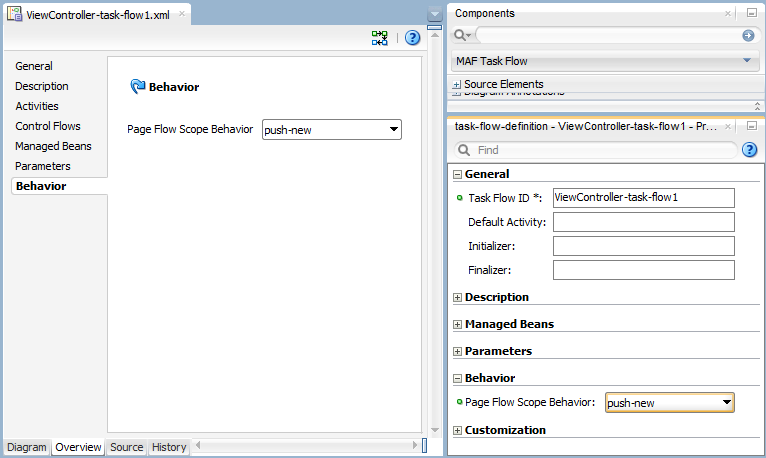This screenshot has width=766, height=458.
Task: Select Behavior in the overview navigation
Action: pyautogui.click(x=41, y=186)
